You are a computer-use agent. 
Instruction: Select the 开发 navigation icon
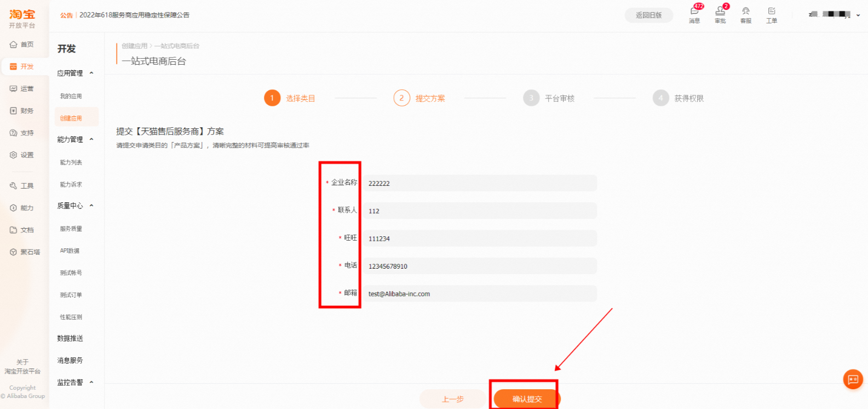pyautogui.click(x=13, y=66)
